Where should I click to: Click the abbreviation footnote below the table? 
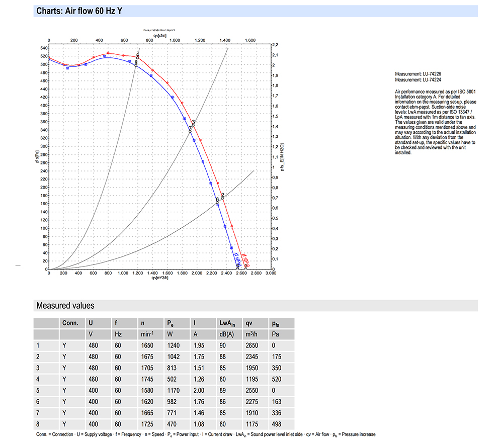click(x=206, y=434)
